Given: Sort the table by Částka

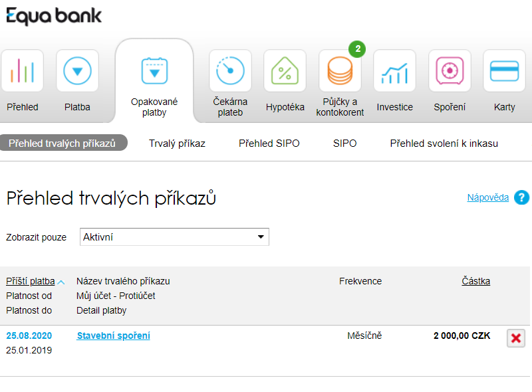Looking at the screenshot, I should click(x=475, y=281).
